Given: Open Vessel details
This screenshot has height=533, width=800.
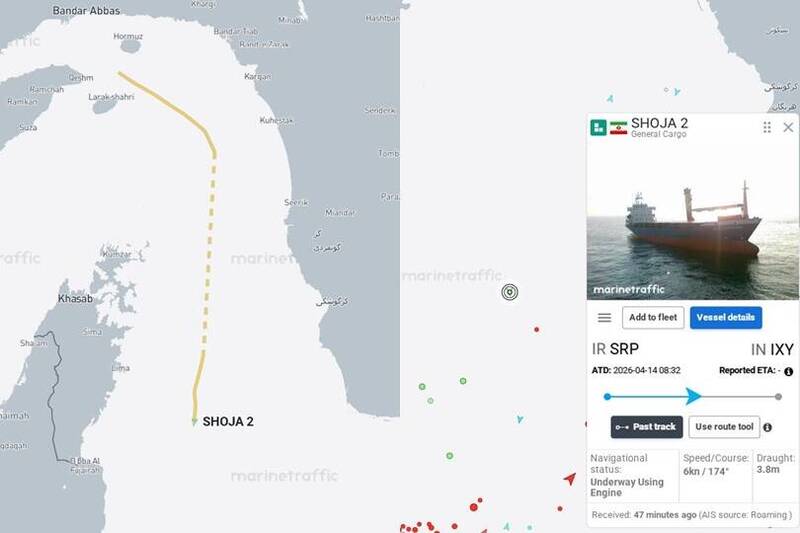Looking at the screenshot, I should [x=725, y=318].
